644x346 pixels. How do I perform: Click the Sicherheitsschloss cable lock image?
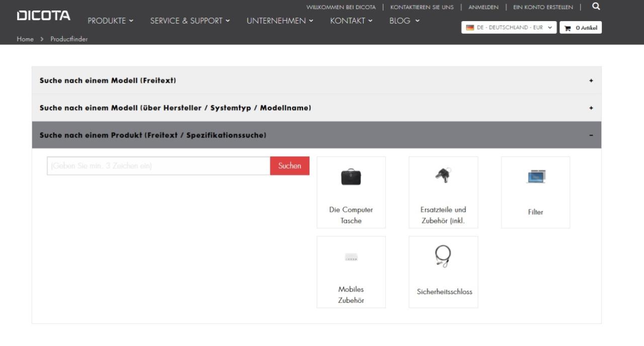click(x=443, y=256)
